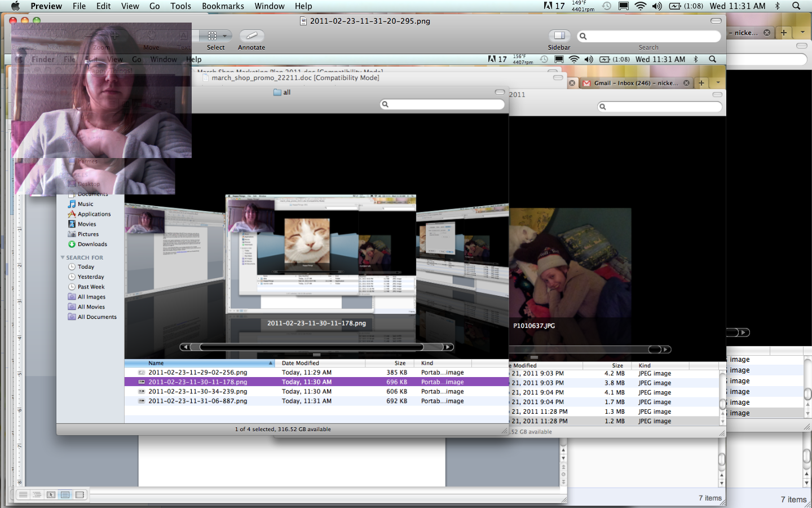Toggle the Preview Sidebar button
This screenshot has height=508, width=812.
click(x=559, y=36)
